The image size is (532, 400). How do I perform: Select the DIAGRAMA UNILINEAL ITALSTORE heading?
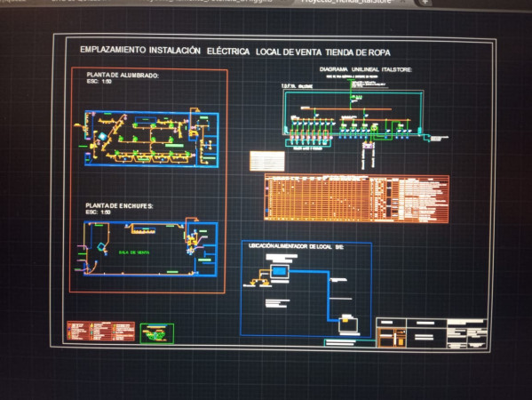click(365, 69)
